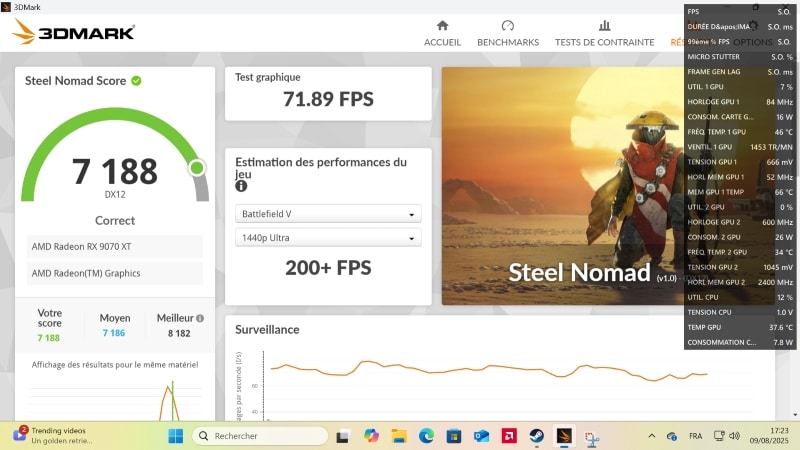This screenshot has height=450, width=800.
Task: Click the TENSION CPU overlay row
Action: pos(740,312)
